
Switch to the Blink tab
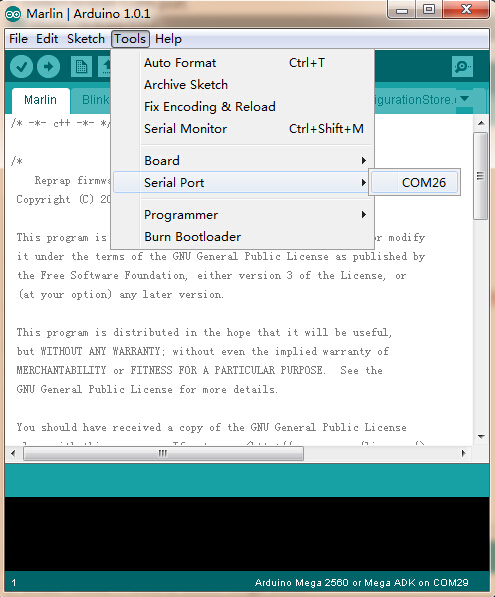95,100
